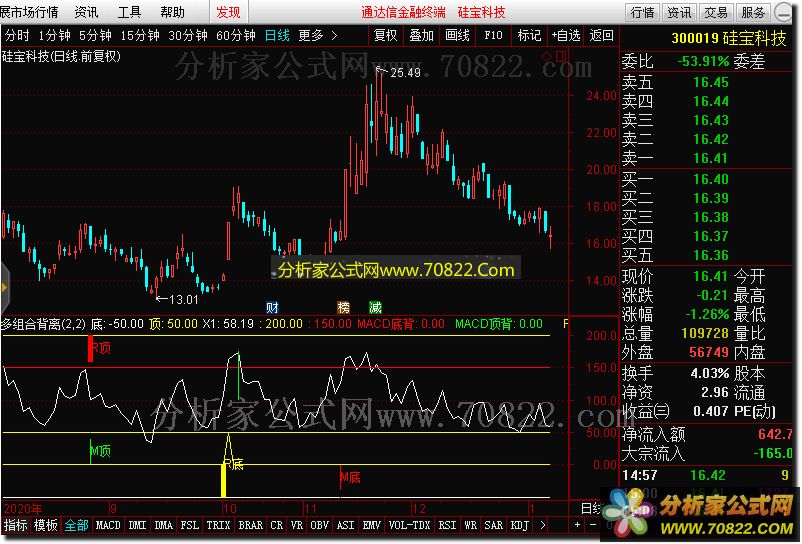Viewport: 802px width, 544px height.
Task: Click the 13.01 low price label
Action: (183, 300)
